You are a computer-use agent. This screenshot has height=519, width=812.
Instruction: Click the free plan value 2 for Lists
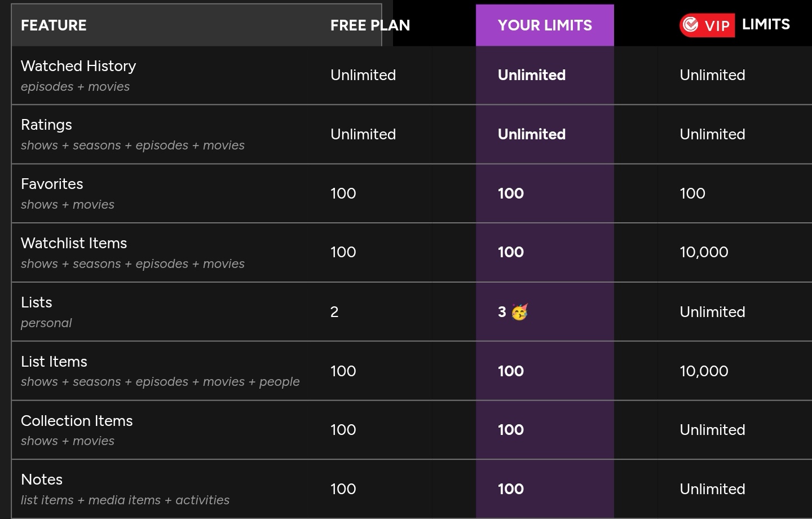click(x=334, y=312)
